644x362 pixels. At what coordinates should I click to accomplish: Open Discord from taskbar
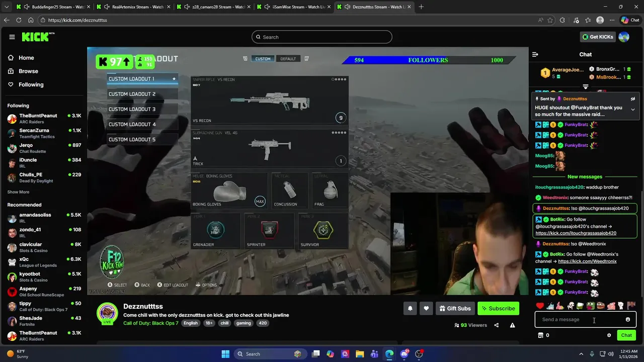tap(404, 354)
